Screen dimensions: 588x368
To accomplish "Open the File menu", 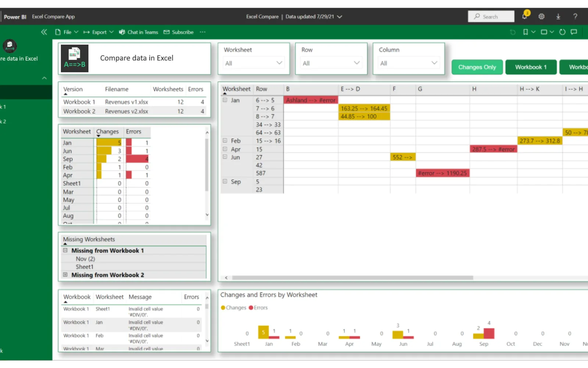I will [67, 32].
